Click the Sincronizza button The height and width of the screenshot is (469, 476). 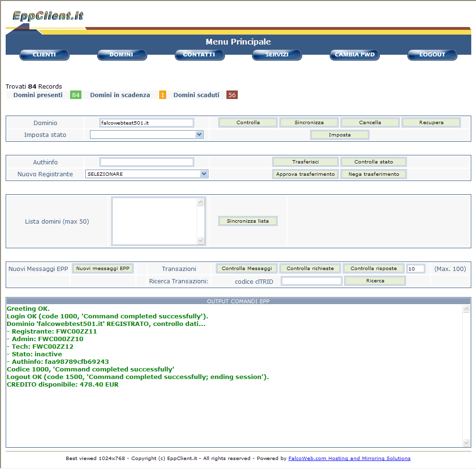pyautogui.click(x=309, y=123)
